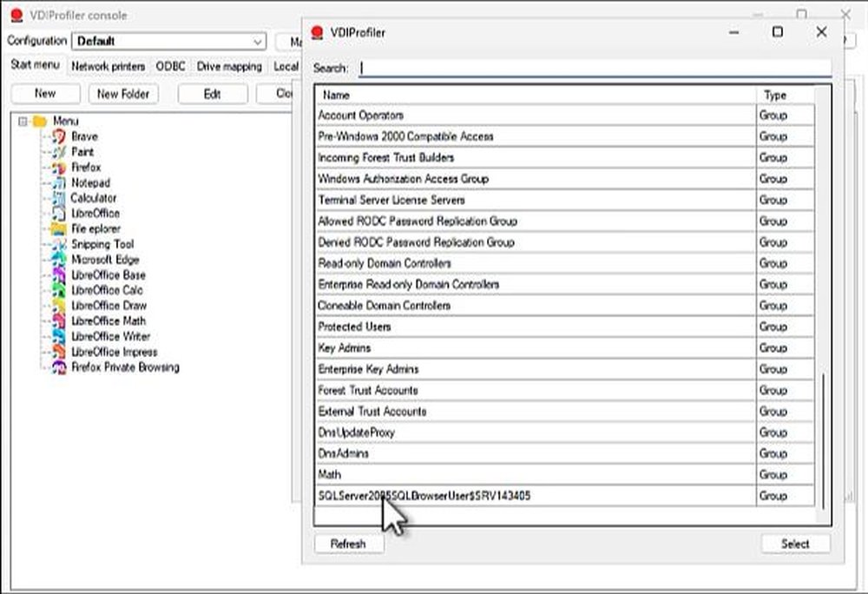
Task: Click the Edit button in the console
Action: (x=213, y=94)
